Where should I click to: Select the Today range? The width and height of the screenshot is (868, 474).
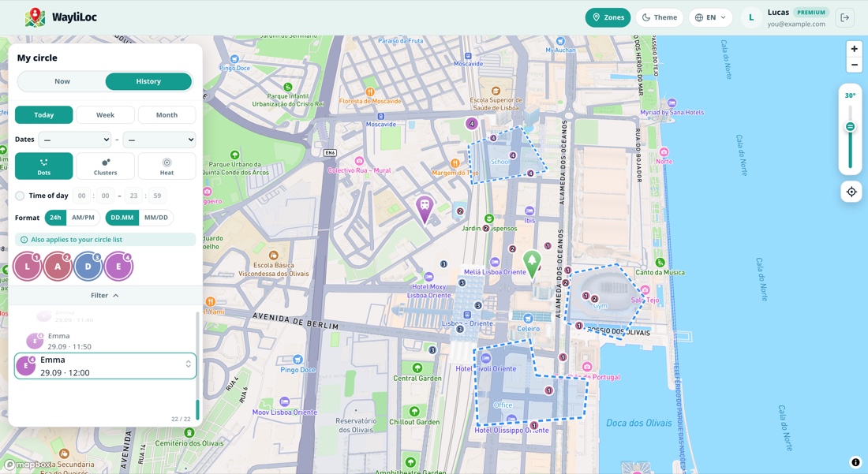[x=43, y=115]
